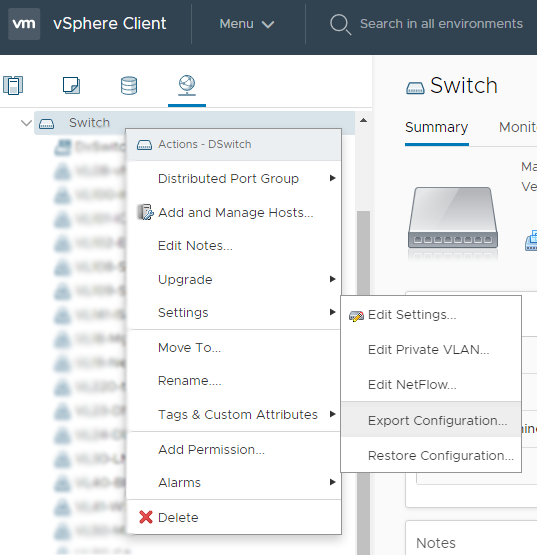
Task: Select the Switch row in the tree
Action: pyautogui.click(x=194, y=123)
